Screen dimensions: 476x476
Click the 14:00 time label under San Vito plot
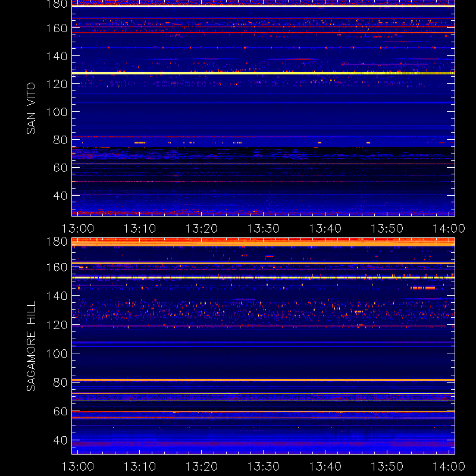(x=449, y=228)
